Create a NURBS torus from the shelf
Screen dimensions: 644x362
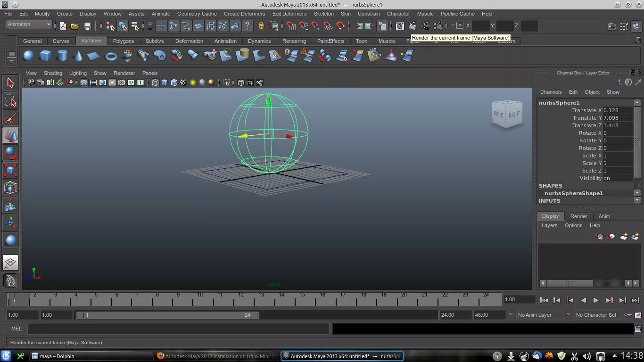pyautogui.click(x=111, y=56)
